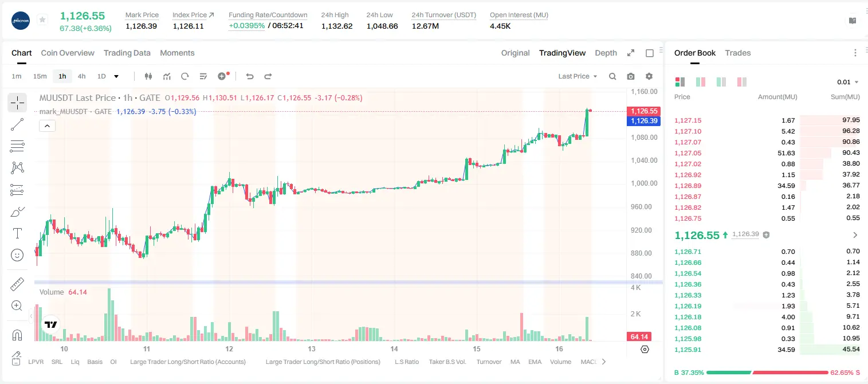Select the ruler measure tool
The height and width of the screenshot is (384, 868).
(x=17, y=284)
